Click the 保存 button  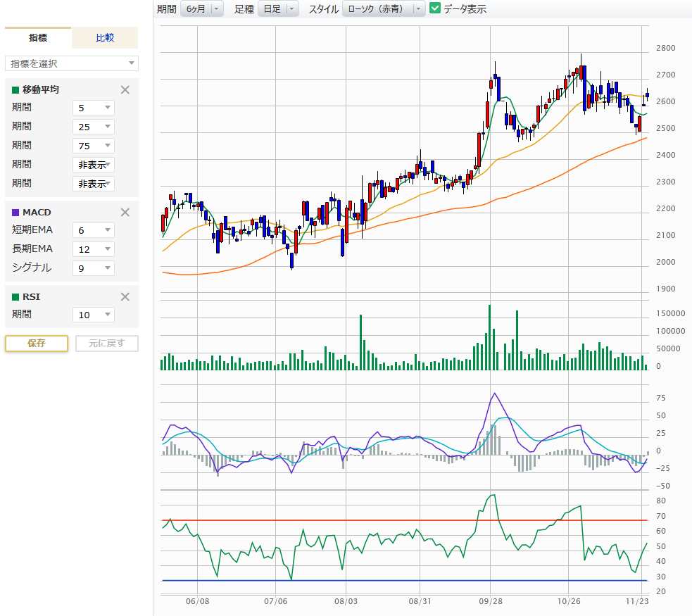click(x=37, y=343)
